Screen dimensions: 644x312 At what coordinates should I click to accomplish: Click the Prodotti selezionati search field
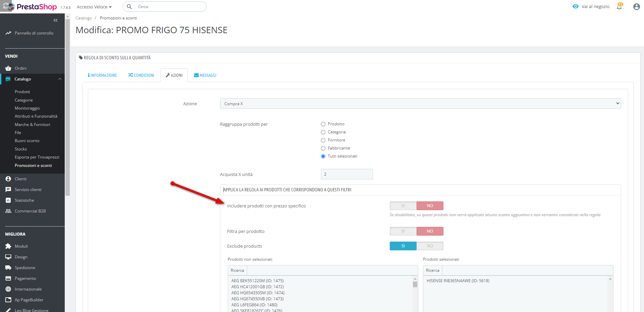click(x=528, y=270)
